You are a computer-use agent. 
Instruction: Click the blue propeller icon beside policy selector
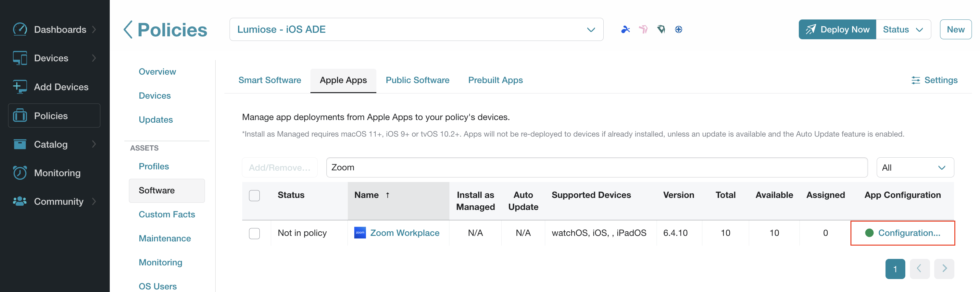(625, 29)
